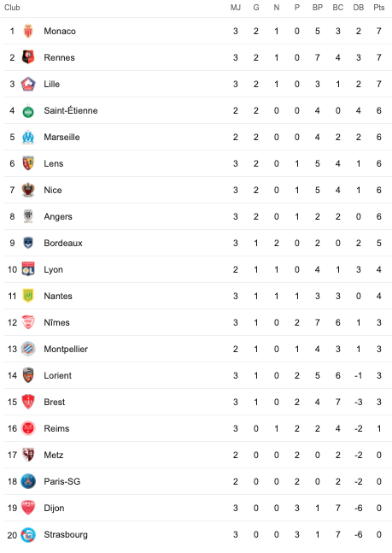Click the MJ column header

click(236, 8)
